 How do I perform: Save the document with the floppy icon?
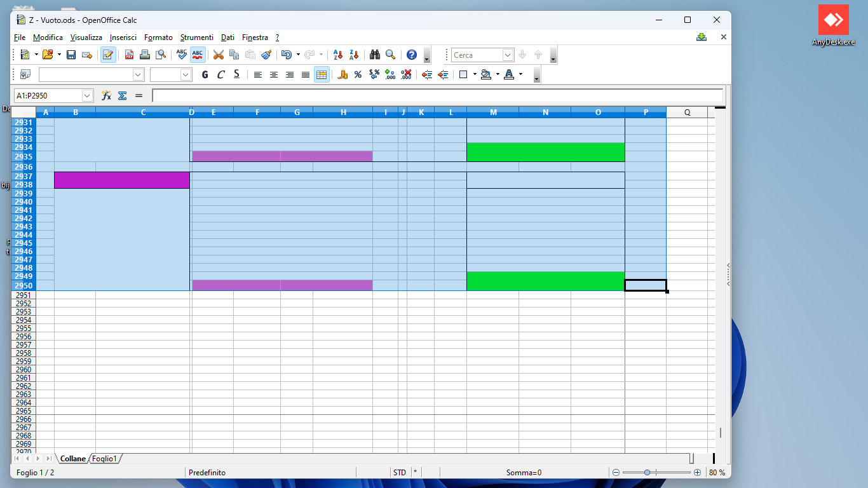(x=71, y=55)
